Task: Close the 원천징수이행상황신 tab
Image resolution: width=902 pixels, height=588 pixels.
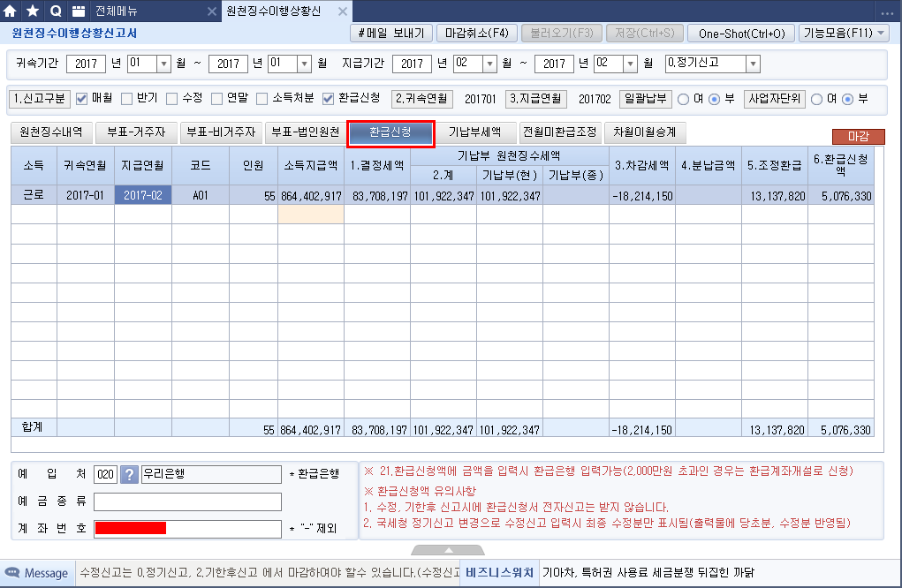Action: click(343, 11)
